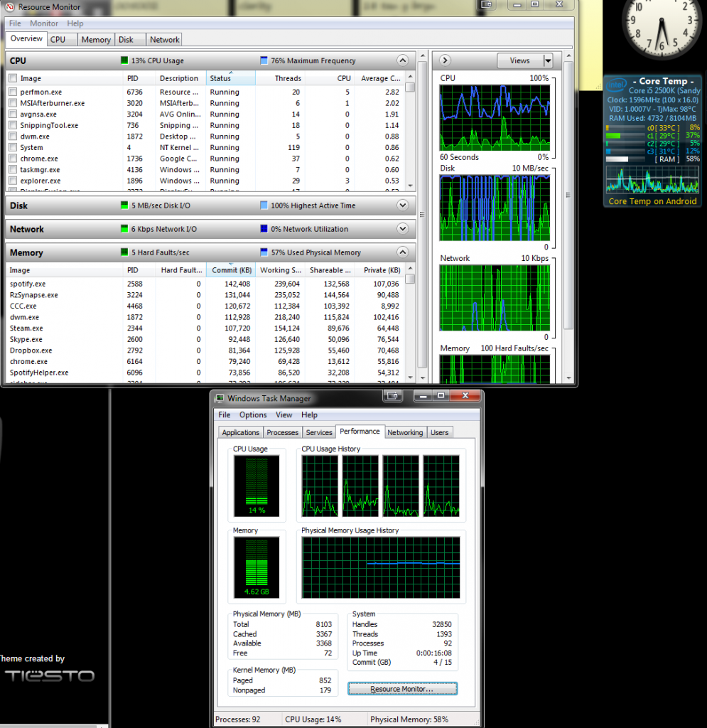This screenshot has width=707, height=728.
Task: Collapse the graphs pane with arrow button
Action: point(444,60)
